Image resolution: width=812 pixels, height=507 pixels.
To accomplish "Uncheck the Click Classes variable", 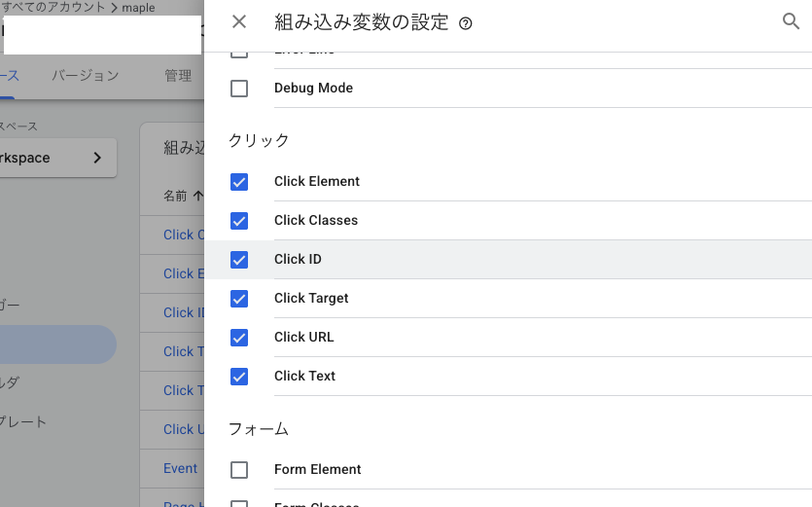I will click(x=239, y=221).
